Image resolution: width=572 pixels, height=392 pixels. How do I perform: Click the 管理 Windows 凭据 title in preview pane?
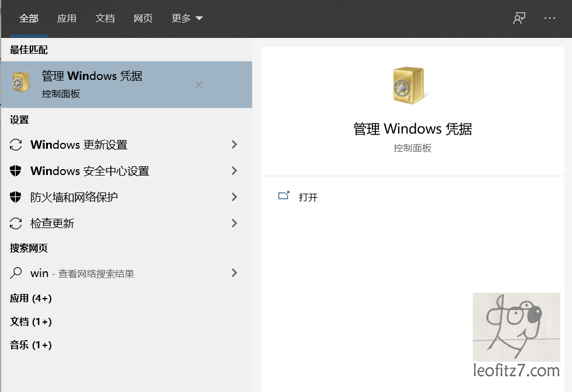[413, 129]
